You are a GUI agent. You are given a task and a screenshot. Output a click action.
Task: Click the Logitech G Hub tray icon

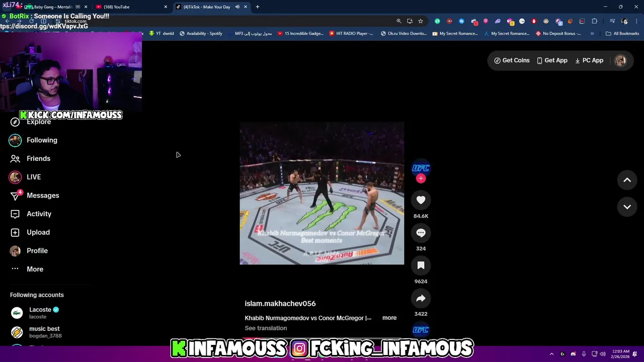point(562,354)
